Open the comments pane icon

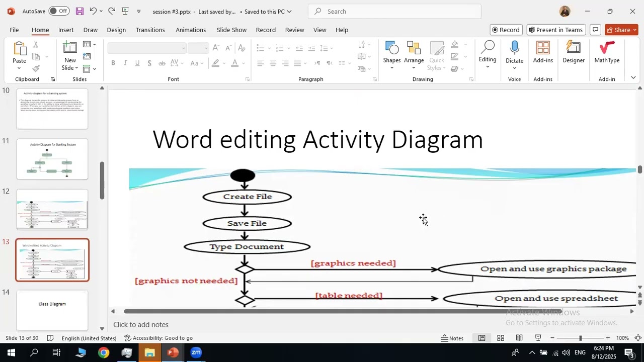tap(595, 30)
